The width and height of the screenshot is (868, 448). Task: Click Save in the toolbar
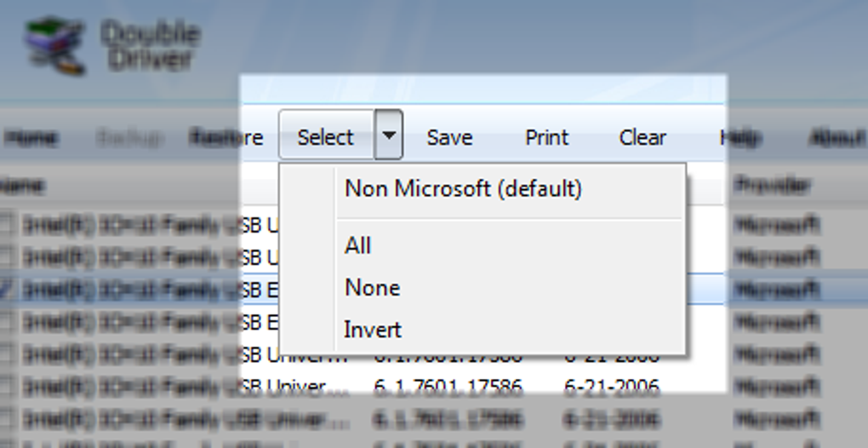449,137
